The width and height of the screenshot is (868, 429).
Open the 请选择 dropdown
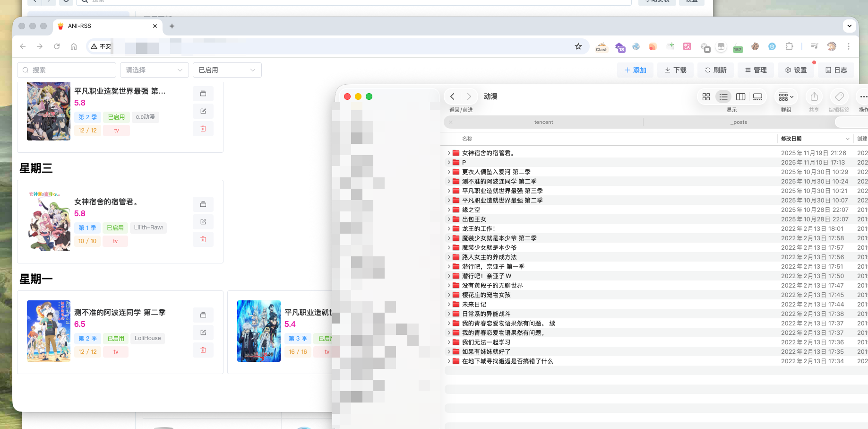coord(154,70)
